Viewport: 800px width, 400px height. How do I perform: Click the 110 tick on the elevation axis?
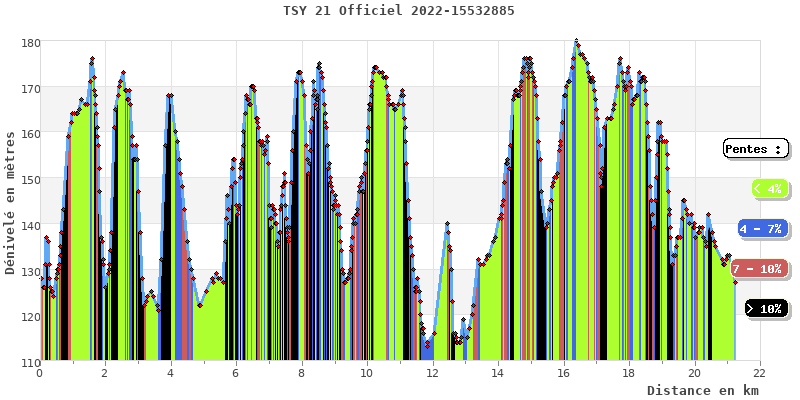30,362
